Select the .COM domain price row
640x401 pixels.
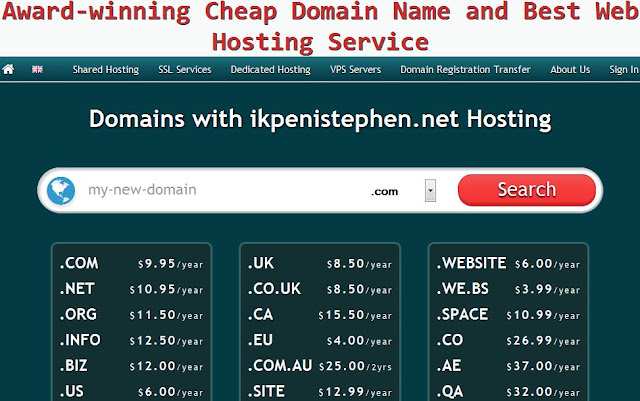(131, 264)
